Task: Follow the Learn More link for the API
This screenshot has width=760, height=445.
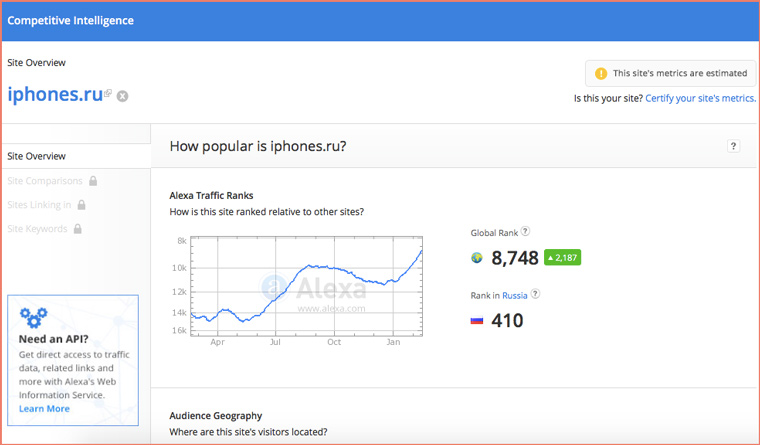Action: 44,408
